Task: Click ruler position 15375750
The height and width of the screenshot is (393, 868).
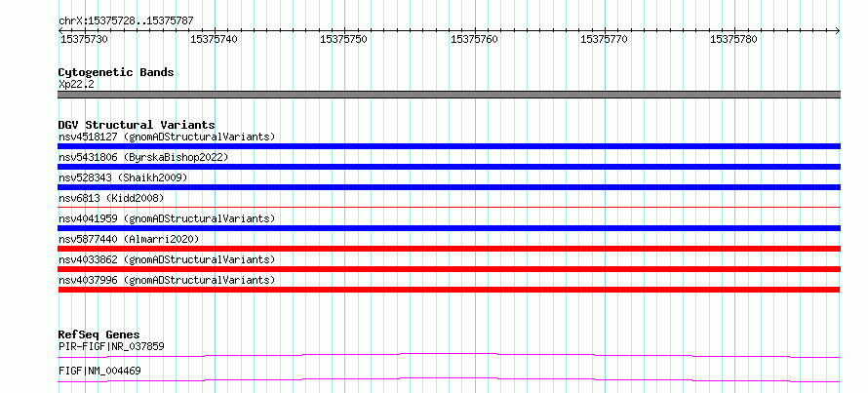Action: [344, 40]
